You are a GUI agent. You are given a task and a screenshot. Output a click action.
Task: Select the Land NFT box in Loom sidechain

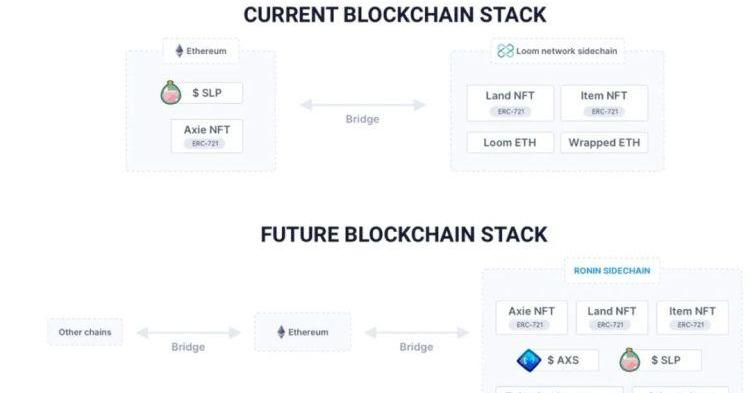(510, 103)
